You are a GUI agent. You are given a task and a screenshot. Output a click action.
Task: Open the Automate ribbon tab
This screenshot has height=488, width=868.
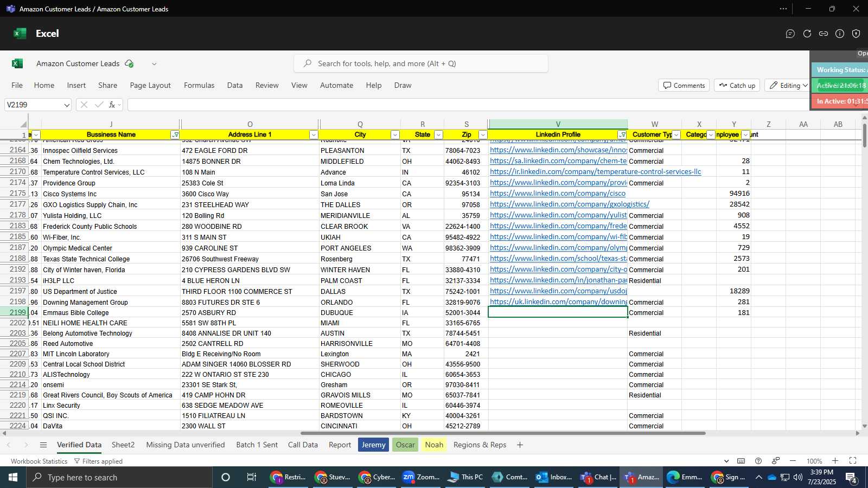[336, 85]
